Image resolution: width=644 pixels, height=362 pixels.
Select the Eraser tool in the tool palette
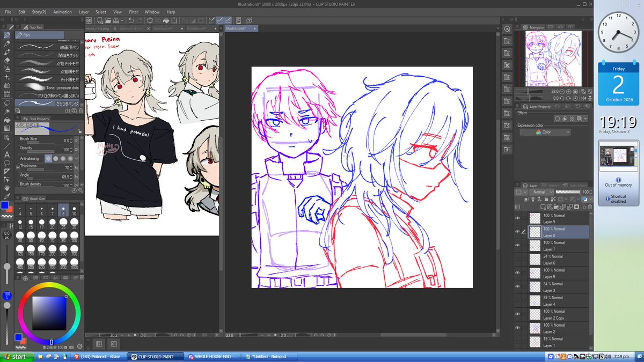coord(7,61)
